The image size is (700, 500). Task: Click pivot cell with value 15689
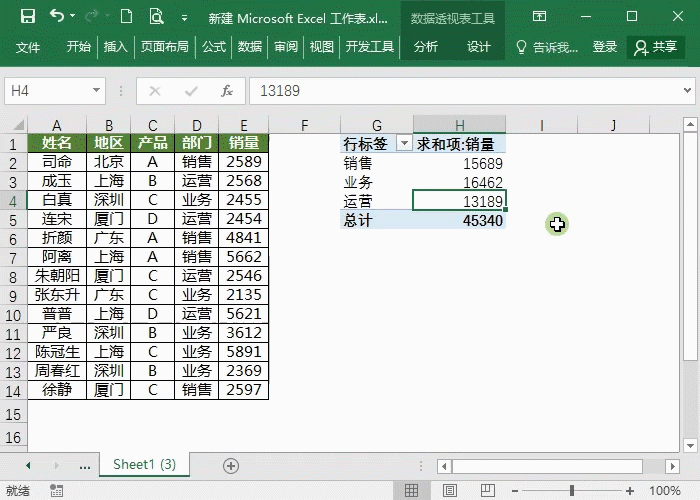point(459,163)
